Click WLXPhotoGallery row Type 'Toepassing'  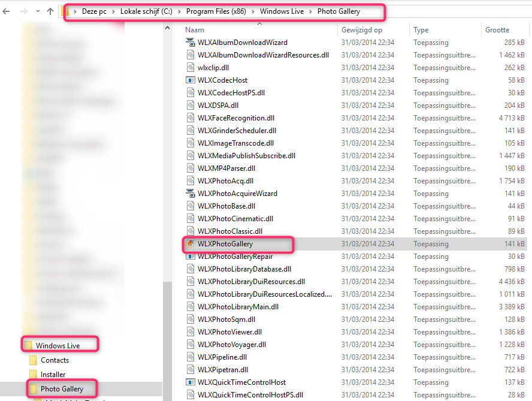tap(431, 244)
